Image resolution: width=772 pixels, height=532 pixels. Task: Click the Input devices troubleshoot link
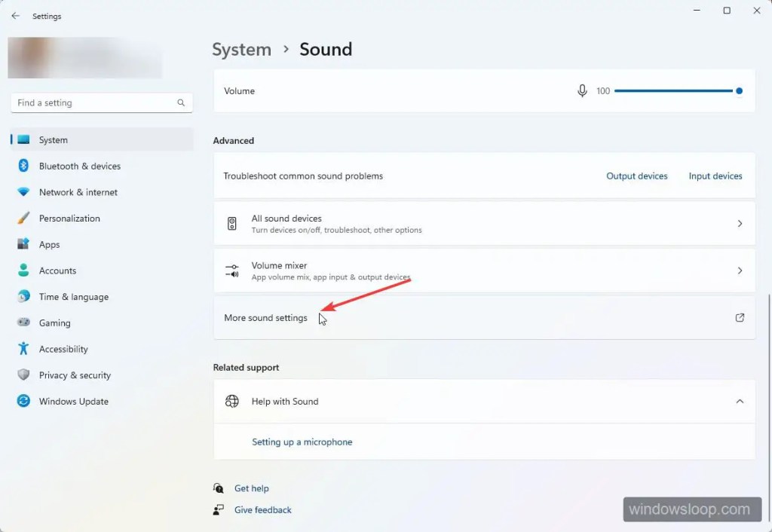[715, 176]
